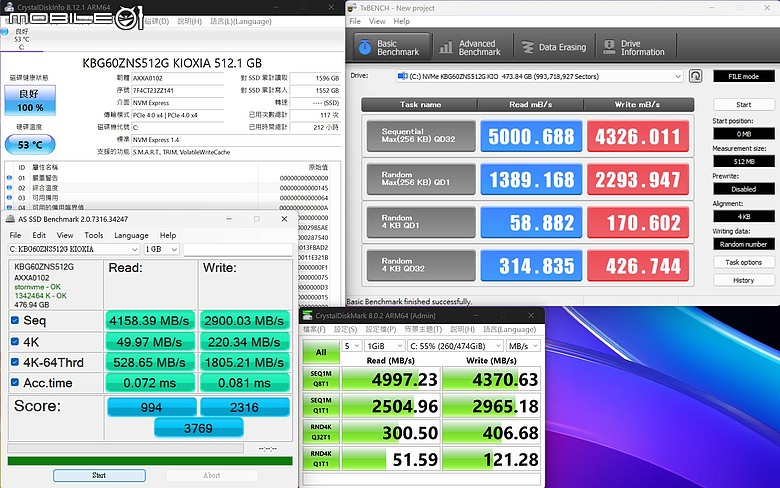This screenshot has height=488, width=780.
Task: Click TxBENCH 5000.688 read result
Action: point(531,136)
